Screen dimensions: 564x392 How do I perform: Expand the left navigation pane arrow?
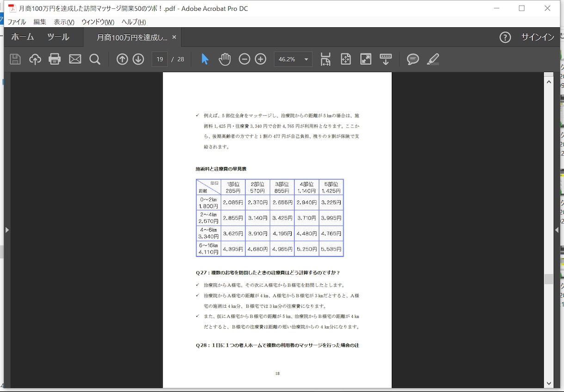tap(7, 230)
